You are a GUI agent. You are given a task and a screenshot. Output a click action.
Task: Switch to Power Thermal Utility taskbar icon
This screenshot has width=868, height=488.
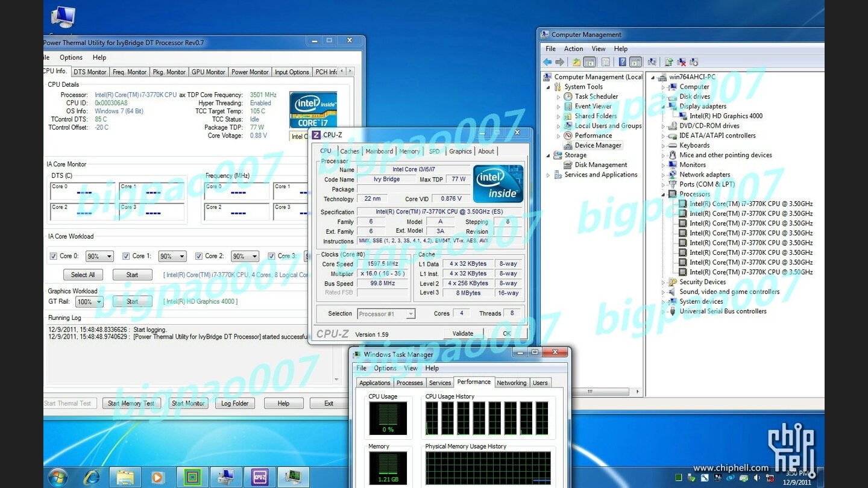(192, 477)
